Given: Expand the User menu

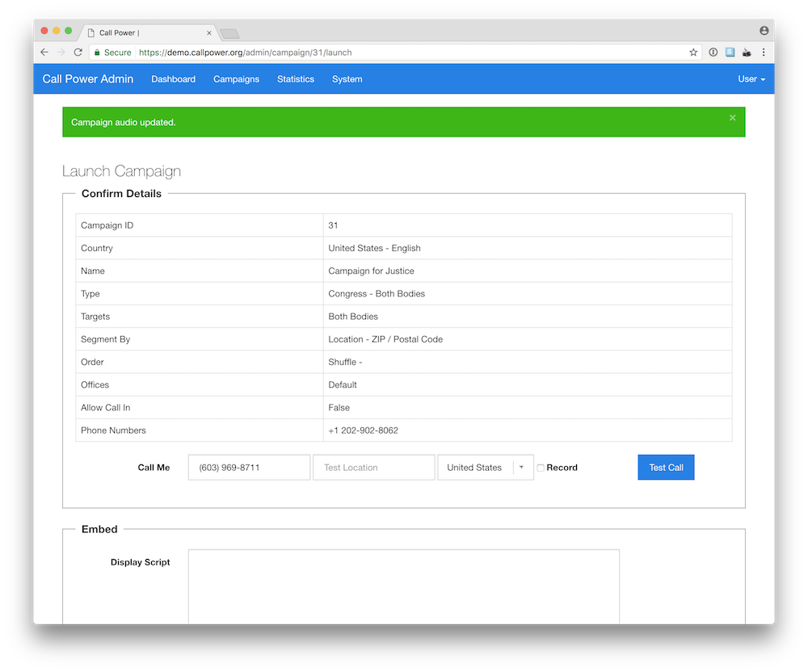Looking at the screenshot, I should tap(751, 79).
